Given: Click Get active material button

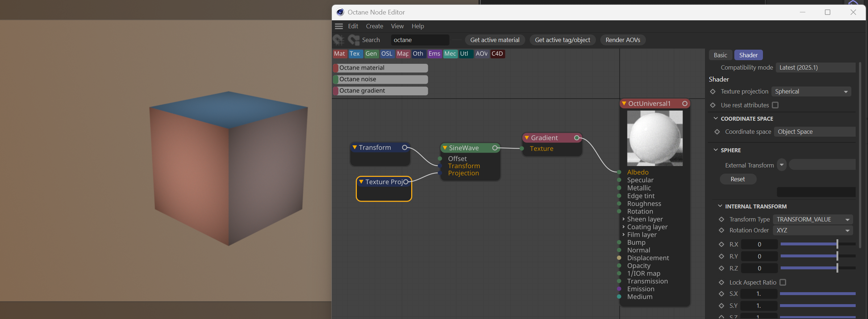Looking at the screenshot, I should [494, 40].
